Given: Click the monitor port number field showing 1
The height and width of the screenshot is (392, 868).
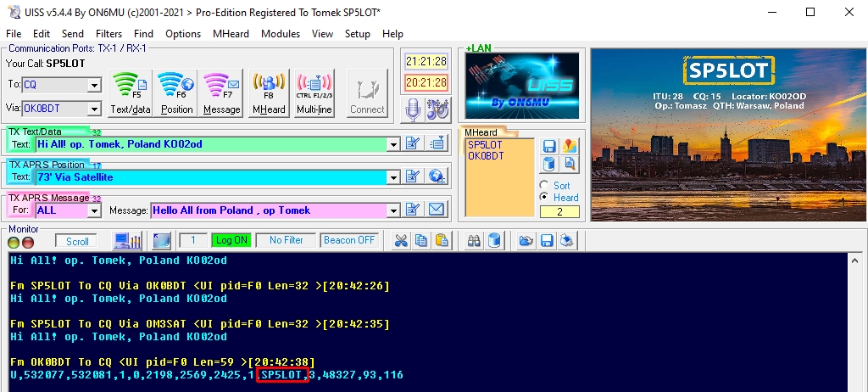Looking at the screenshot, I should pyautogui.click(x=192, y=241).
